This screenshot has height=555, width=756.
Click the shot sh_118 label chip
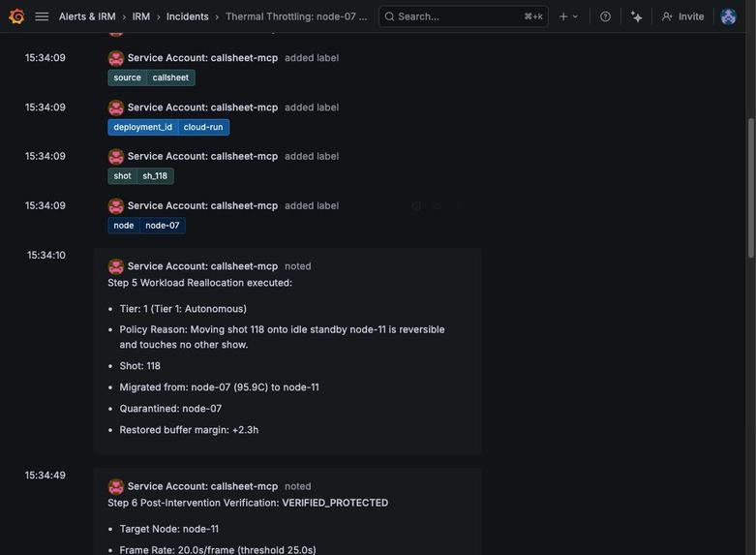(140, 176)
